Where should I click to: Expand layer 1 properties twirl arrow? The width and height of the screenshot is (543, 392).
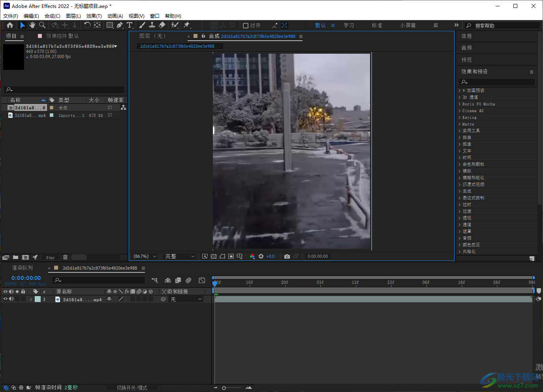click(x=31, y=299)
